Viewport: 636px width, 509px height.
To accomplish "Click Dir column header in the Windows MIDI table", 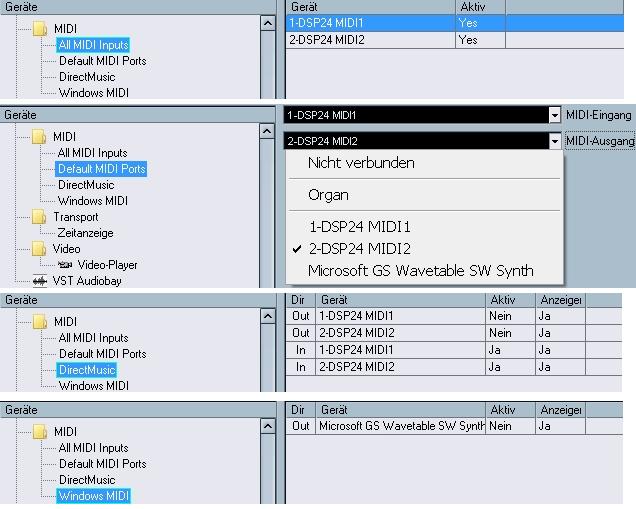I will pos(301,410).
